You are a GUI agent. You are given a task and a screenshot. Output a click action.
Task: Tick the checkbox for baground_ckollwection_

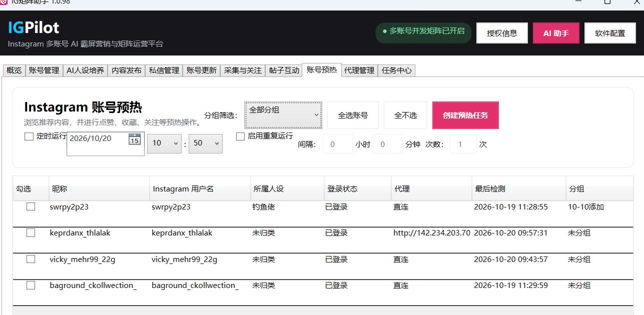click(x=31, y=285)
